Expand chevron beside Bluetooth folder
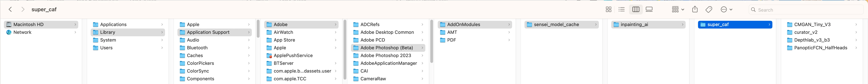The image size is (868, 84). click(249, 48)
